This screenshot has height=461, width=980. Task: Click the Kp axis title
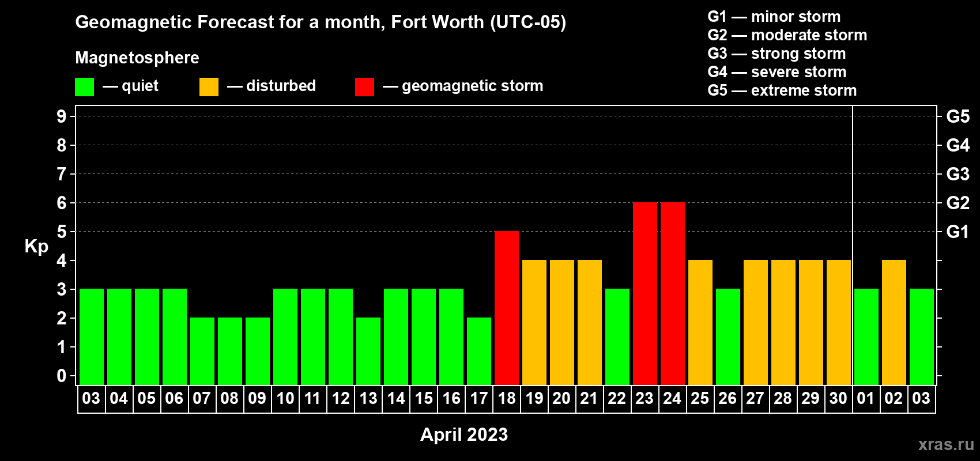tap(36, 247)
